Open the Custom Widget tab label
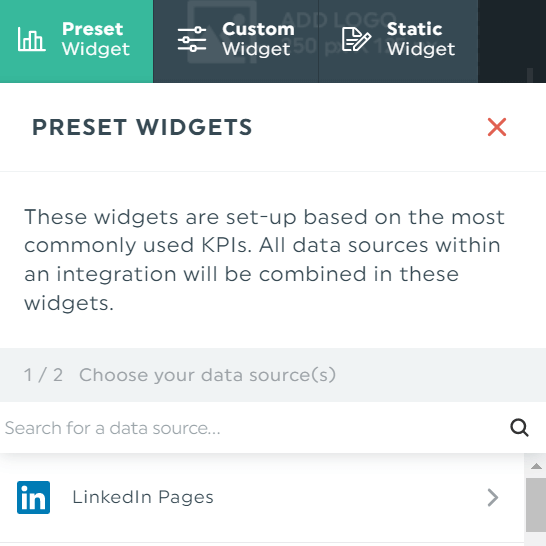This screenshot has width=546, height=546. click(258, 39)
